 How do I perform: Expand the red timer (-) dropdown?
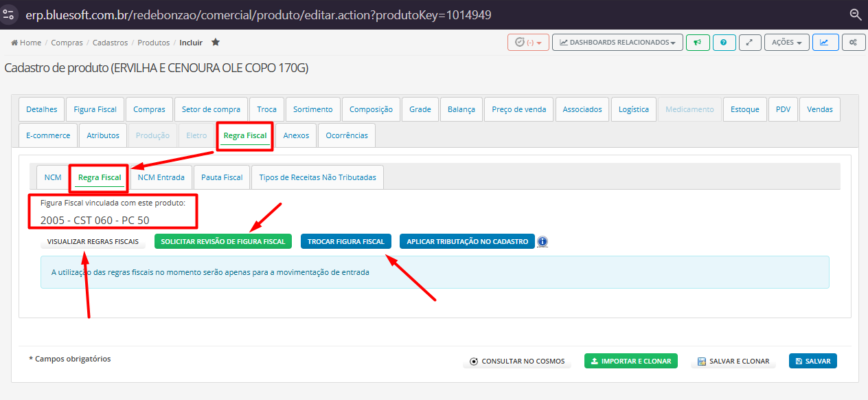[x=529, y=43]
